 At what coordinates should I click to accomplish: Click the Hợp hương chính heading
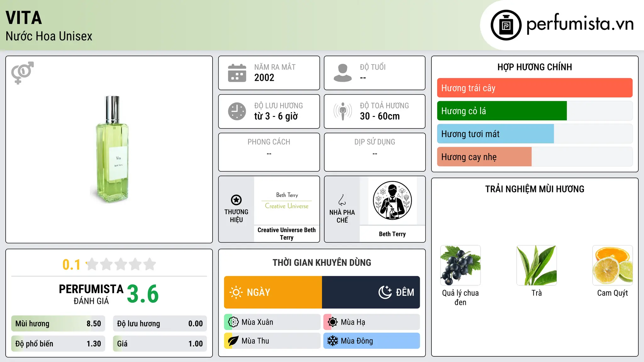click(x=535, y=67)
